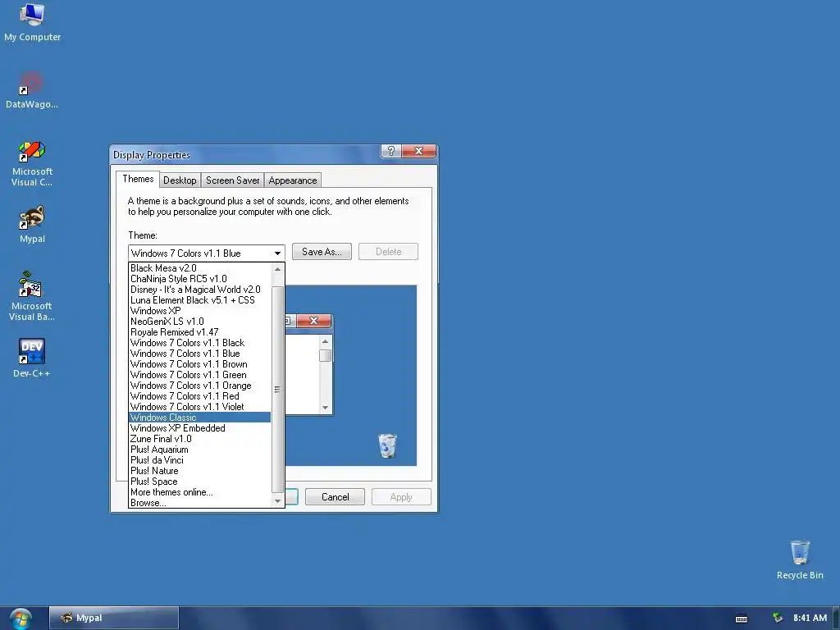Select the Microsoft Visual Basic desktop shortcut
The image size is (840, 630).
(32, 295)
